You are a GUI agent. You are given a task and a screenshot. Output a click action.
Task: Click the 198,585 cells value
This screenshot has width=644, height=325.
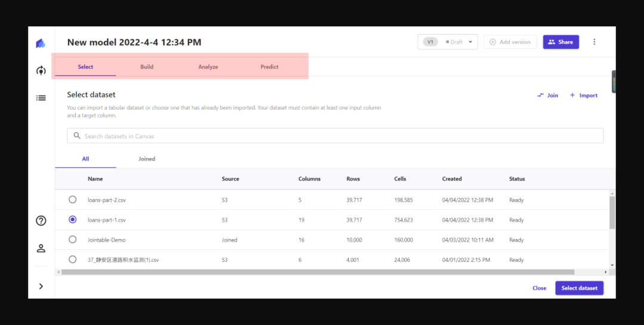403,200
